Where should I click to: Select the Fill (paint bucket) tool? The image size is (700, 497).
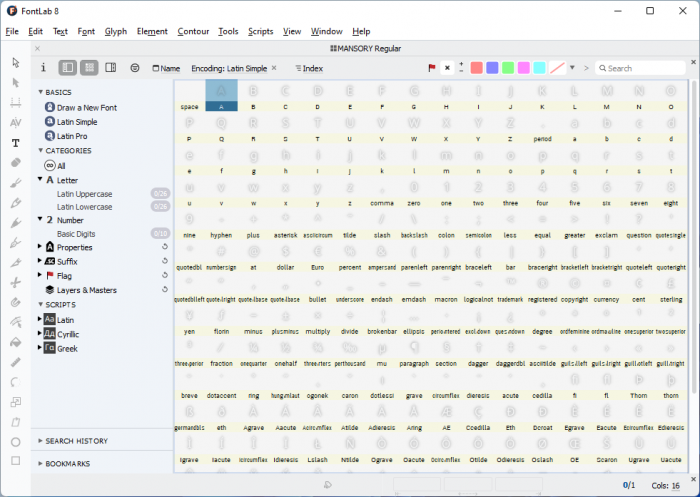pos(16,342)
